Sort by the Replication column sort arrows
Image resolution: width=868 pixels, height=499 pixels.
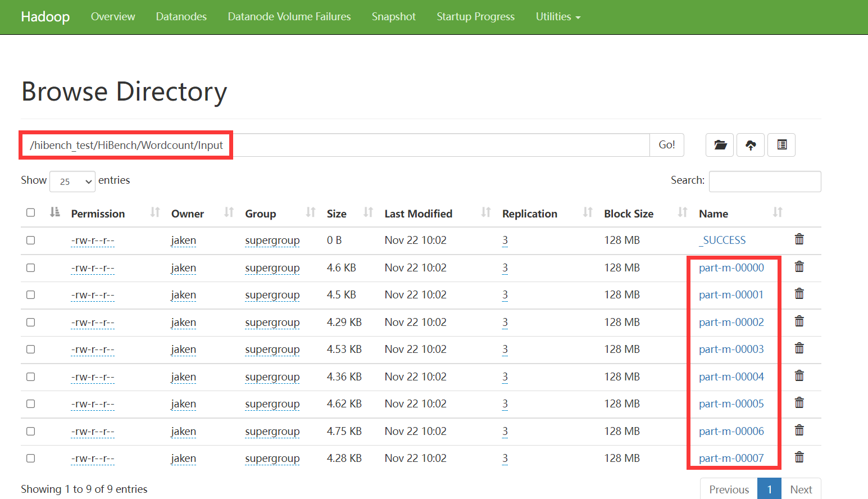click(x=588, y=212)
